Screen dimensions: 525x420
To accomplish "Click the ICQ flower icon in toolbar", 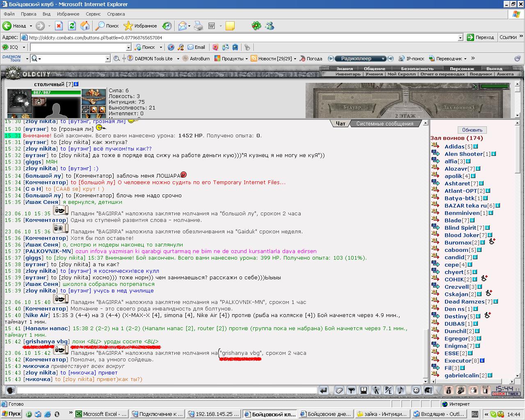I will click(256, 26).
